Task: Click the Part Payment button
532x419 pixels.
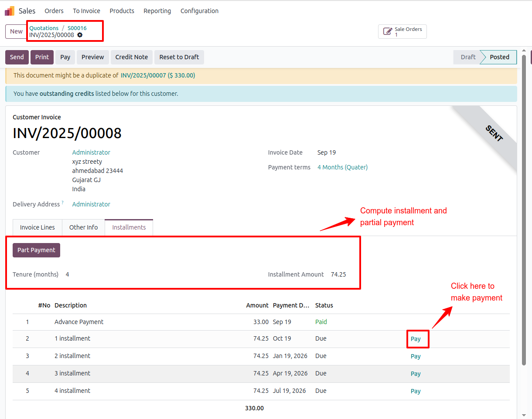Action: (36, 250)
